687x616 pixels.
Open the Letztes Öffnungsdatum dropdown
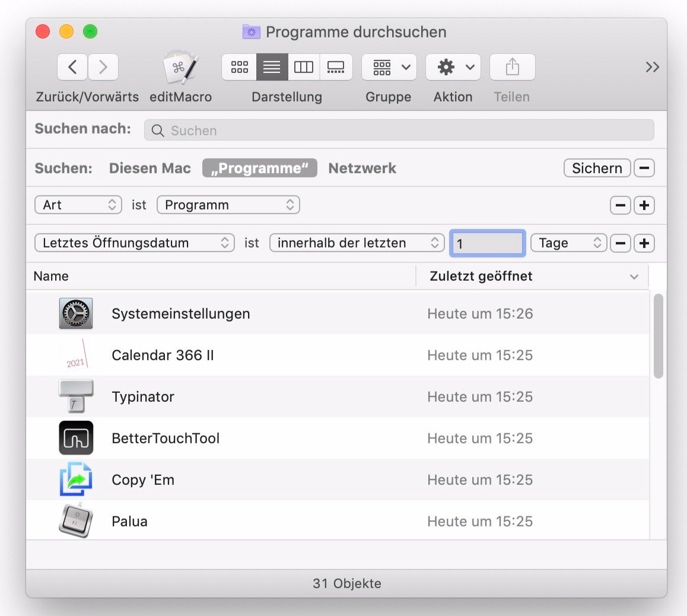(135, 243)
